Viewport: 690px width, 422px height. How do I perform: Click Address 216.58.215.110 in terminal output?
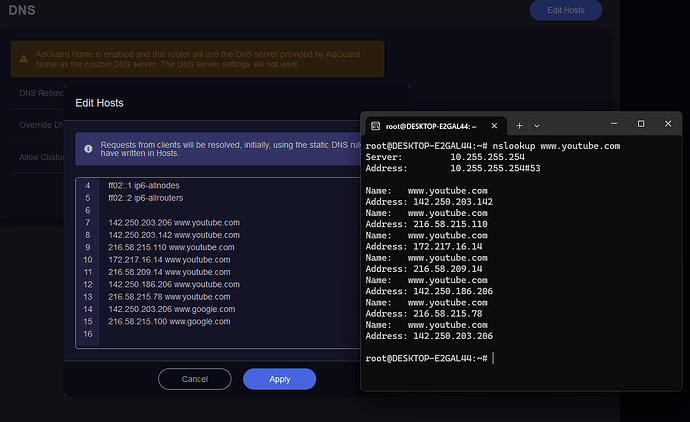pyautogui.click(x=426, y=224)
